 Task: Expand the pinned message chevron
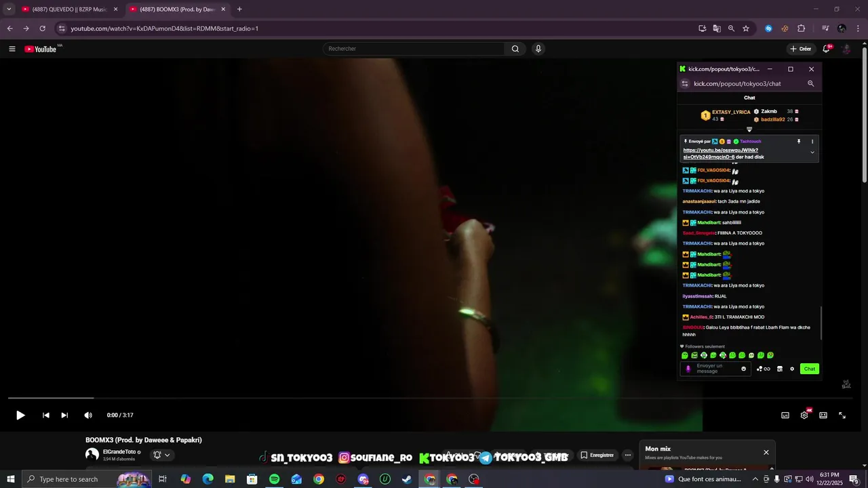tap(812, 152)
